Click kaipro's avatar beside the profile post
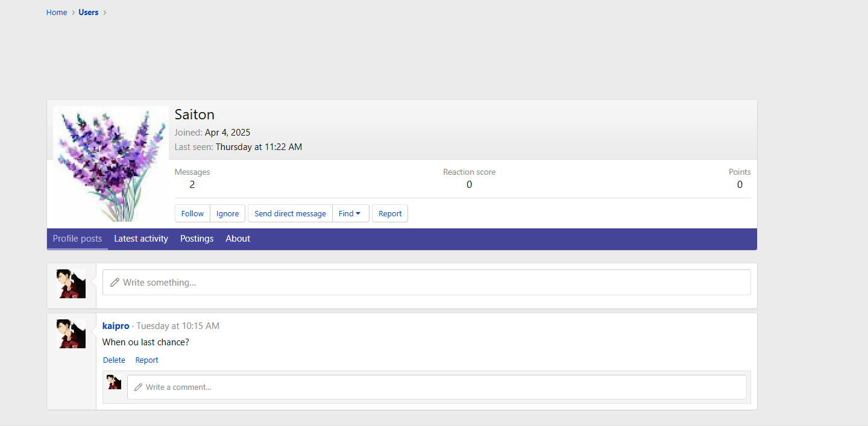868x426 pixels. tap(71, 334)
